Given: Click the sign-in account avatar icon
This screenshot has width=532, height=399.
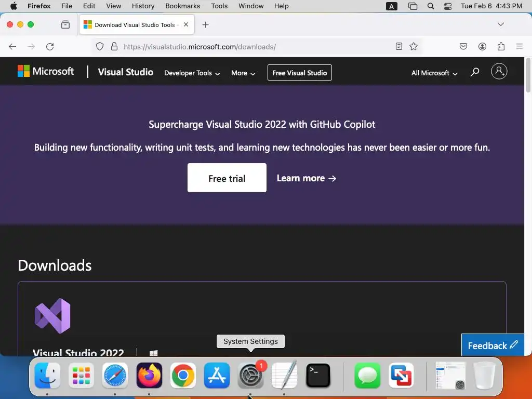Looking at the screenshot, I should pyautogui.click(x=499, y=71).
